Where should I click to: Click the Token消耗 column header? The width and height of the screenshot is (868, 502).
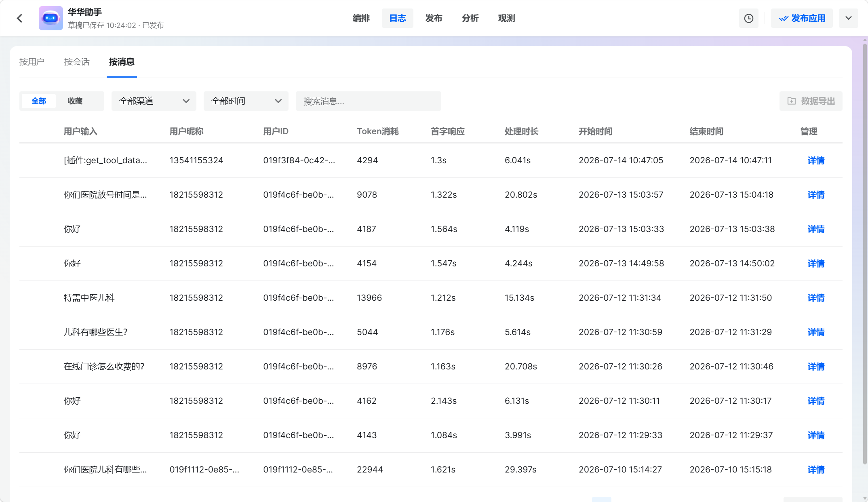pyautogui.click(x=378, y=131)
